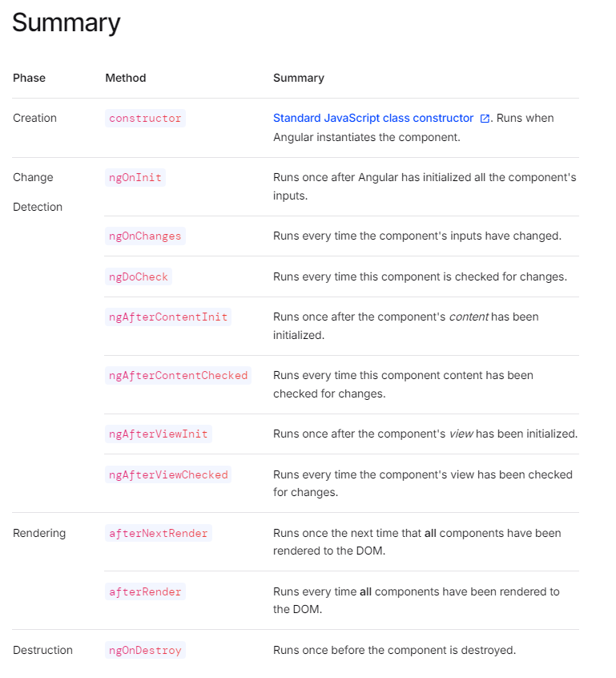This screenshot has width=616, height=678.
Task: Click the ngOnInit method code chip
Action: point(135,177)
